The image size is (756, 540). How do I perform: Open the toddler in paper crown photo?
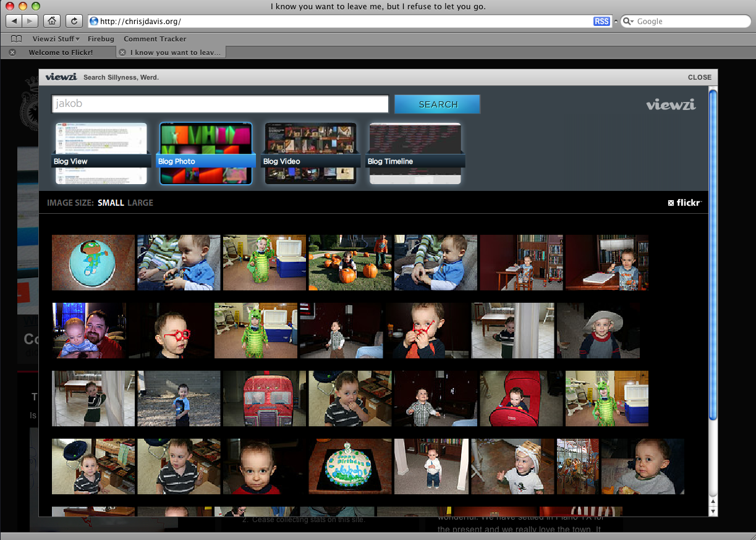point(512,466)
